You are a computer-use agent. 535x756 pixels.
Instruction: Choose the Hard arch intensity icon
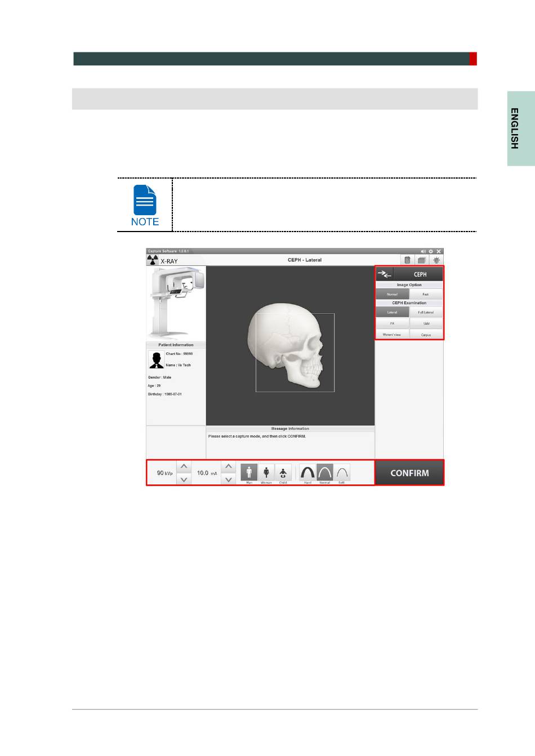tap(307, 472)
